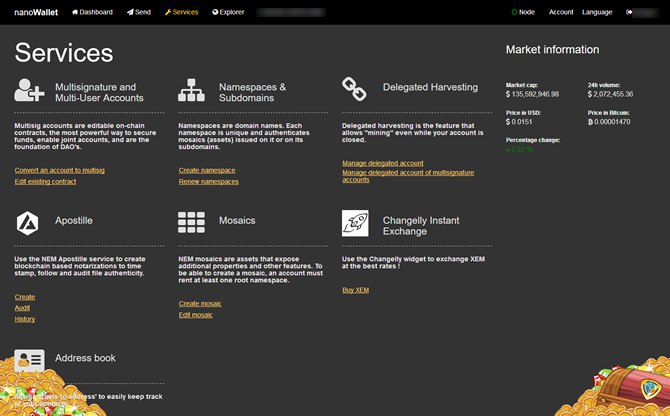This screenshot has height=416, width=670.
Task: Click the Mosaics grid icon
Action: (191, 223)
